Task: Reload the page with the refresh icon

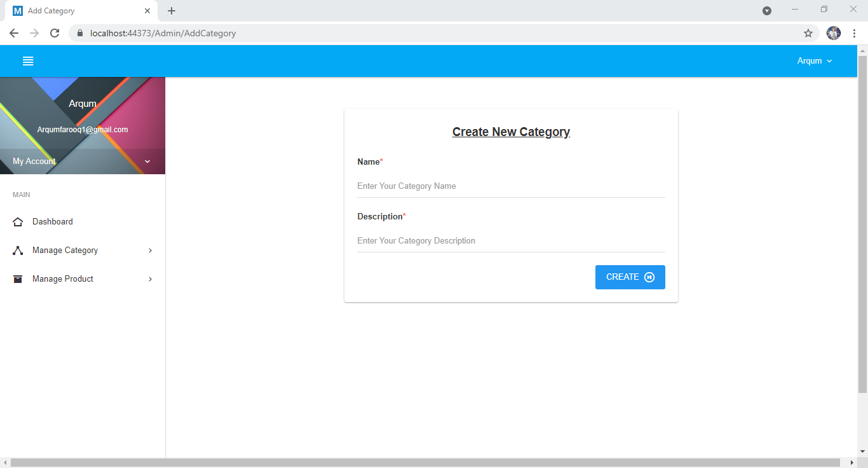Action: (x=55, y=33)
